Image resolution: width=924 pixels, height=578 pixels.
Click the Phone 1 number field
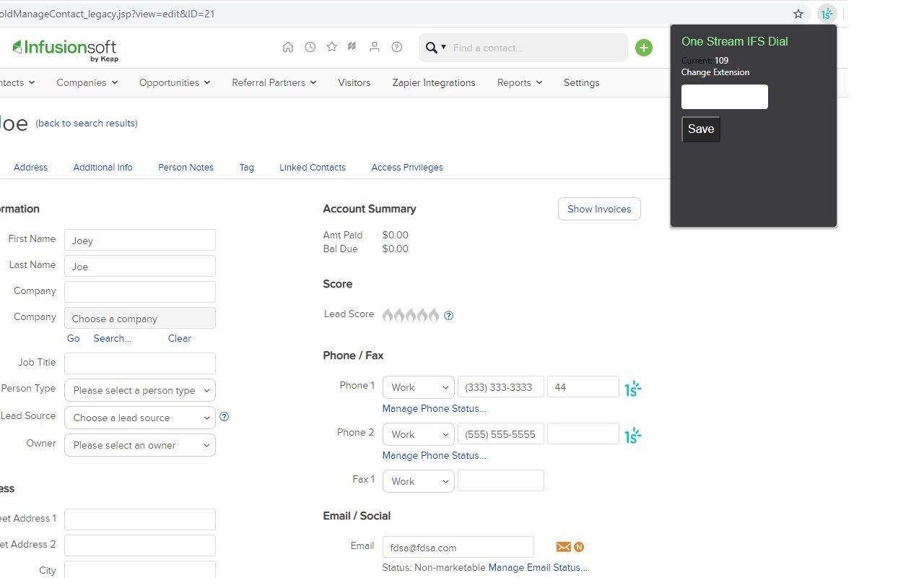point(501,387)
